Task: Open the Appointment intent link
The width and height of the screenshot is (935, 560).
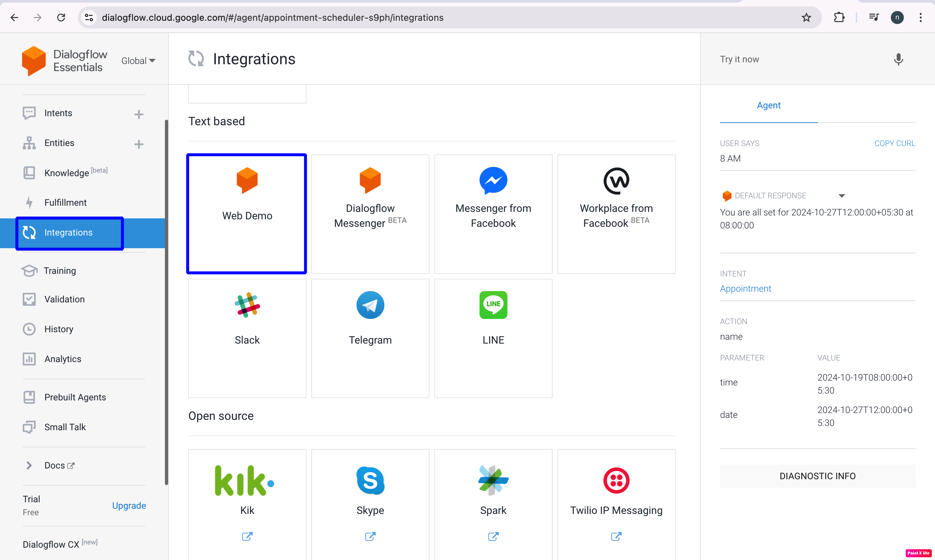Action: [745, 288]
